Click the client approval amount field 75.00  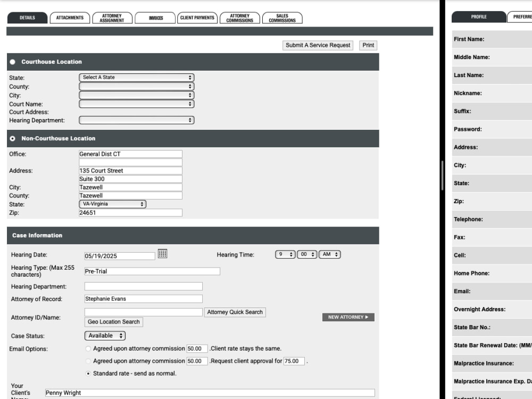(294, 361)
